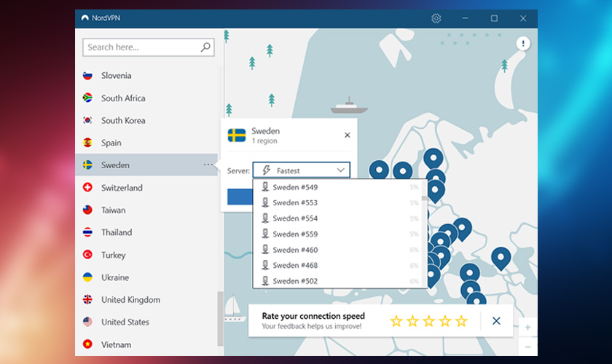Rate connection speed five stars
The height and width of the screenshot is (364, 612).
click(x=461, y=321)
